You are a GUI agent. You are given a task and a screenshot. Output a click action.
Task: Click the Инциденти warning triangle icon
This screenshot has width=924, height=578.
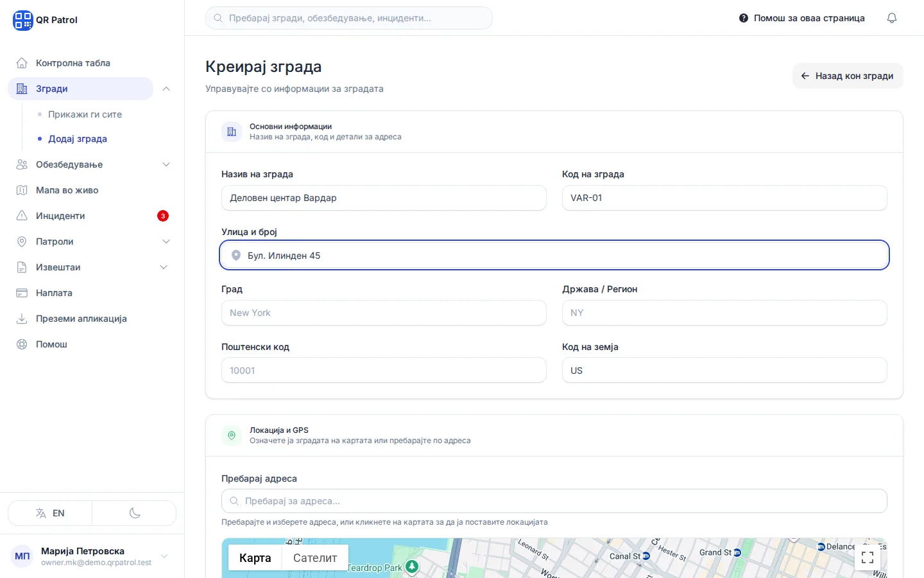click(22, 216)
